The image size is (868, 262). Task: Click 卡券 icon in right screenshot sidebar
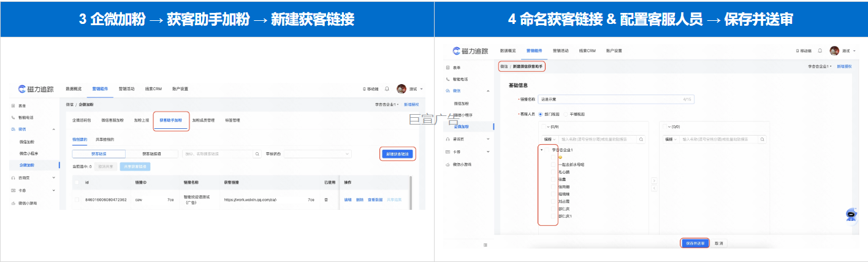pos(448,152)
